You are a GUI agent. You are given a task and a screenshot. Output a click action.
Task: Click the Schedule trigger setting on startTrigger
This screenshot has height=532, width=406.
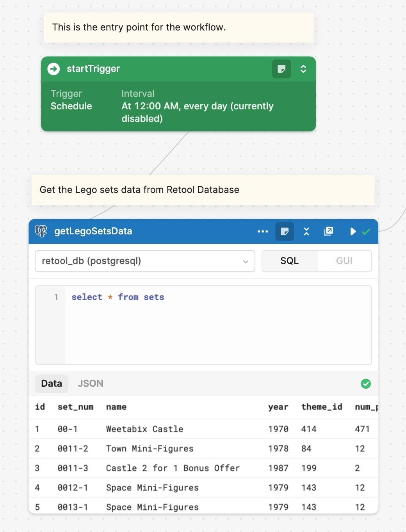tap(71, 106)
